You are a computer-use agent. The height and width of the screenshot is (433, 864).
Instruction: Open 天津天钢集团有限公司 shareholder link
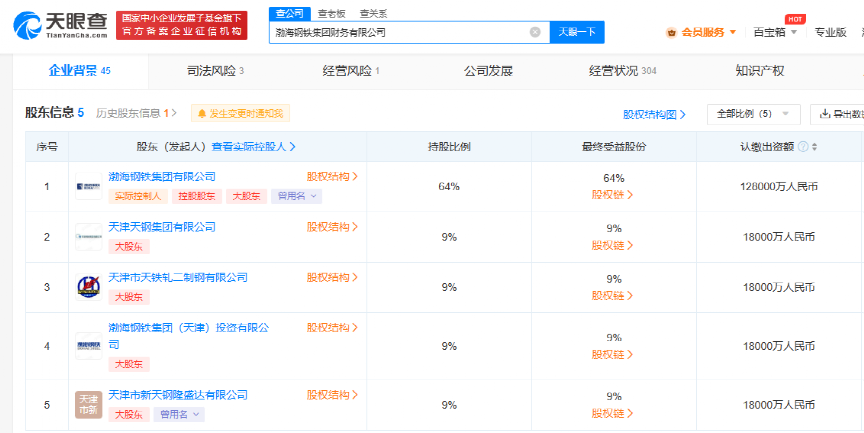[x=162, y=227]
